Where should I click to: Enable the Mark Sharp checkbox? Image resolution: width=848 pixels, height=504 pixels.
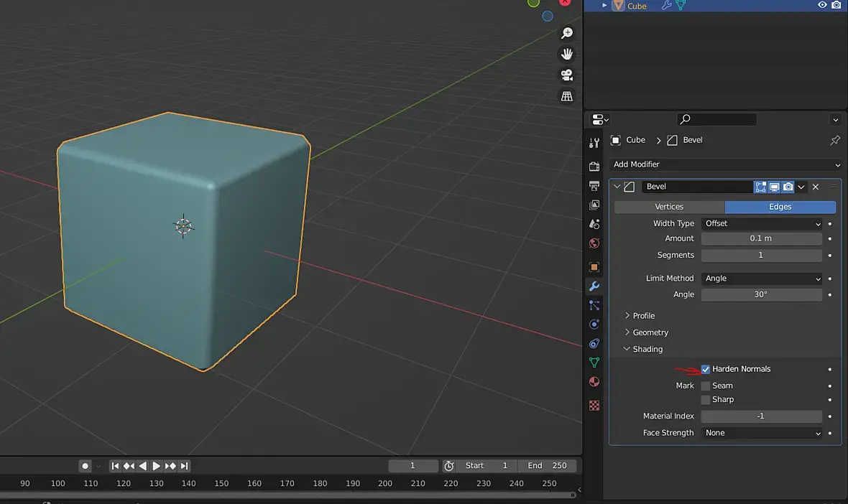coord(705,400)
